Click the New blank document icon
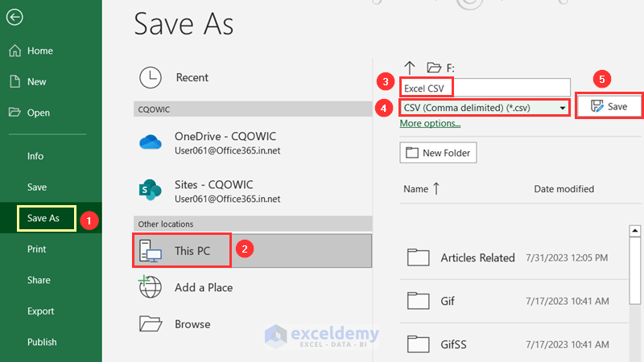Image resolution: width=644 pixels, height=362 pixels. pos(14,81)
